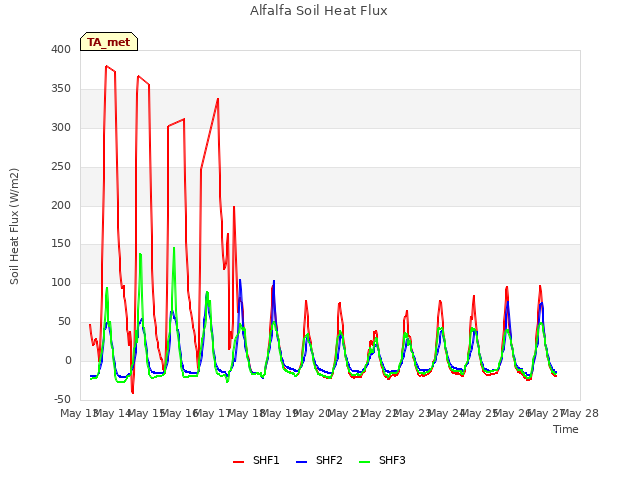The image size is (640, 480).
Task: Click the May 28 x-axis tick label
Action: coord(581,413)
